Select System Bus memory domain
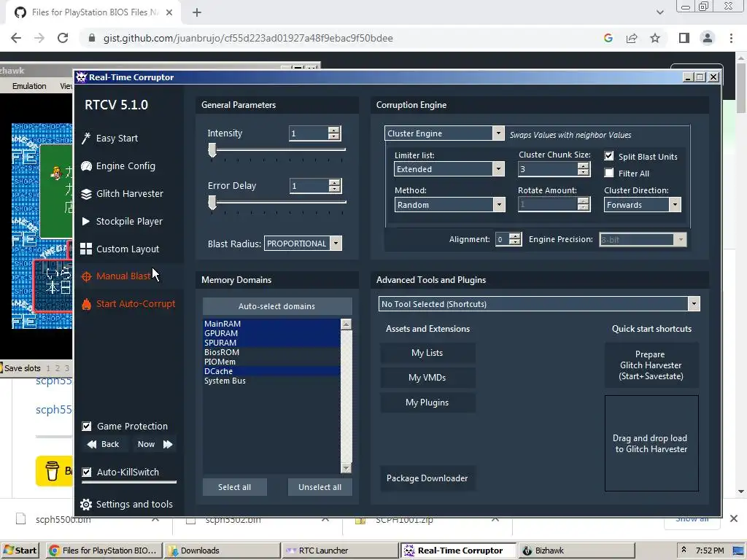Viewport: 747px width, 560px height. (x=271, y=381)
